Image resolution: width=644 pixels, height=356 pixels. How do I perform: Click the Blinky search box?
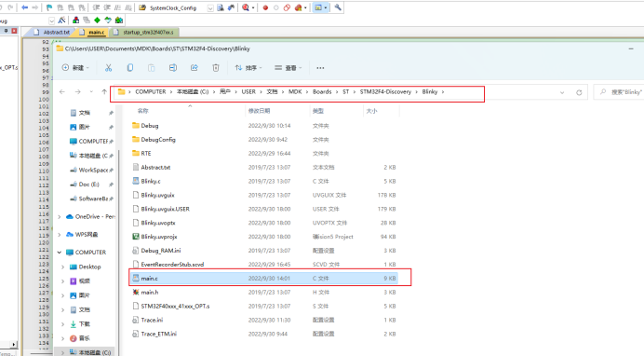pos(620,92)
